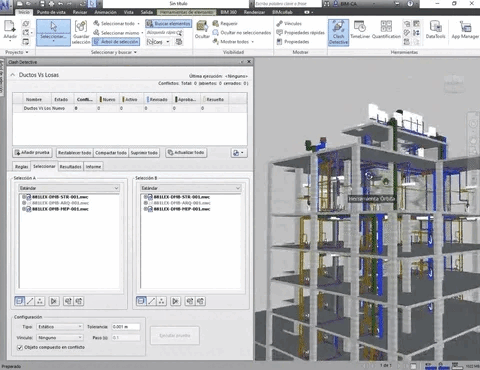Viewport: 480px width, 370px height.
Task: Expand STR-001.nwc in Selección A tree
Action: click(24, 197)
